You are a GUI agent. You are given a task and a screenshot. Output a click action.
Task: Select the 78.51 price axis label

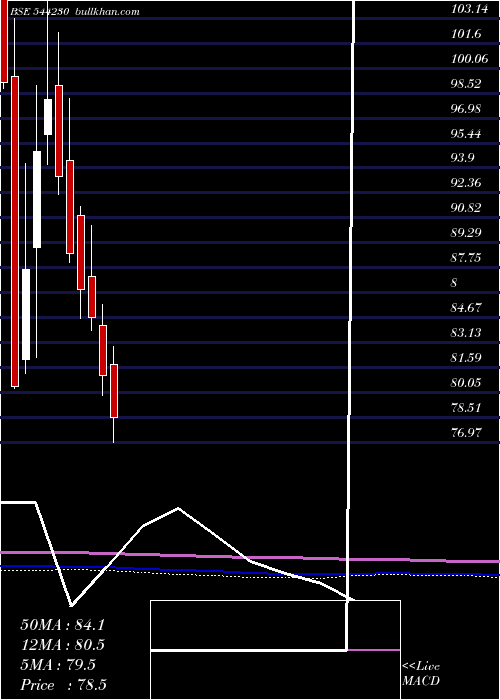pyautogui.click(x=466, y=408)
